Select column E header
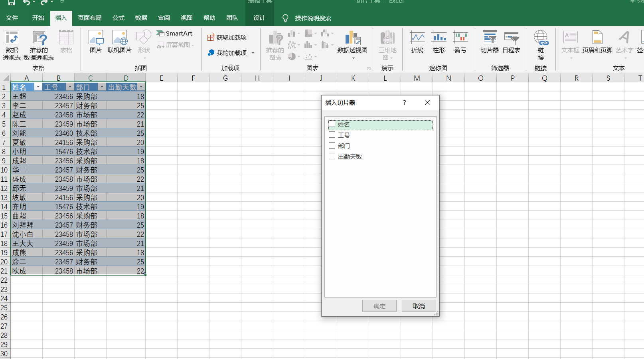The image size is (644, 359). (x=162, y=78)
